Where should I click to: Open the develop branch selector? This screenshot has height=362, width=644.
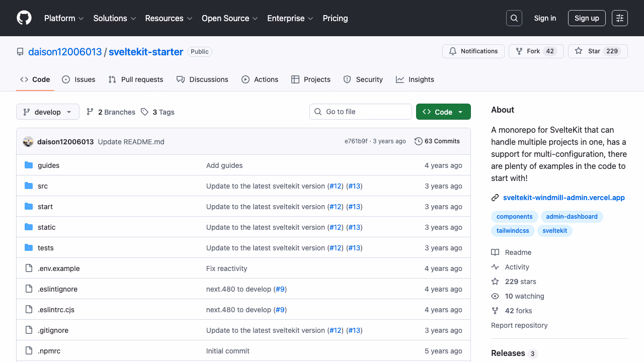(47, 112)
